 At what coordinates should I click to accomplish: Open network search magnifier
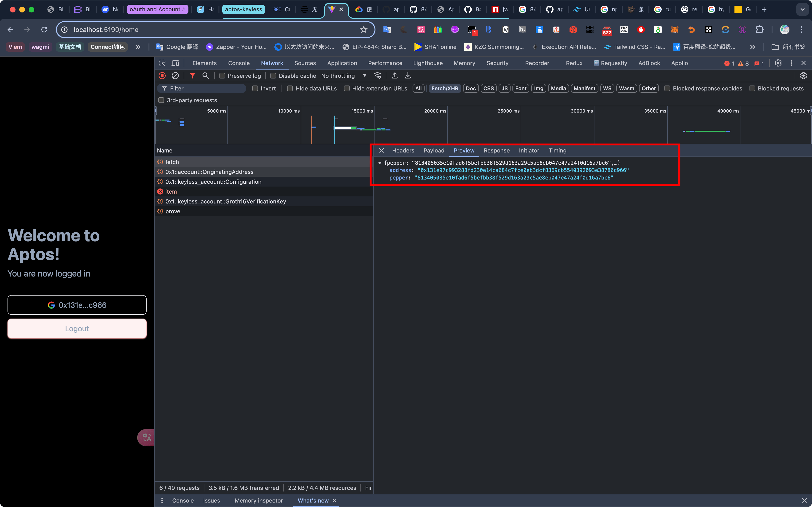coord(206,76)
